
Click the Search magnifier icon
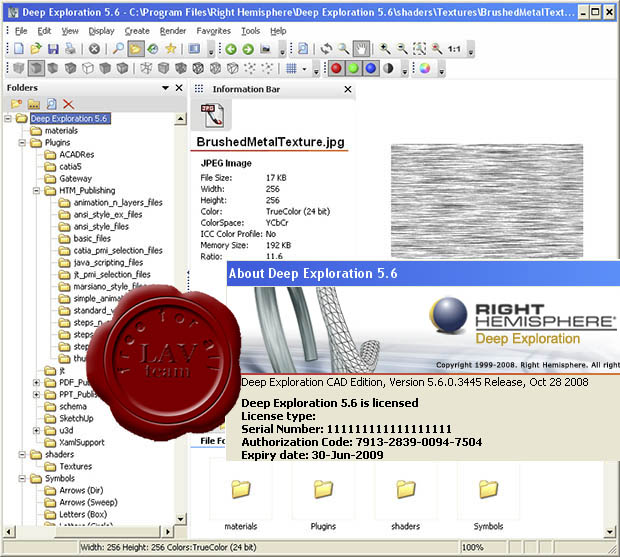pos(118,49)
